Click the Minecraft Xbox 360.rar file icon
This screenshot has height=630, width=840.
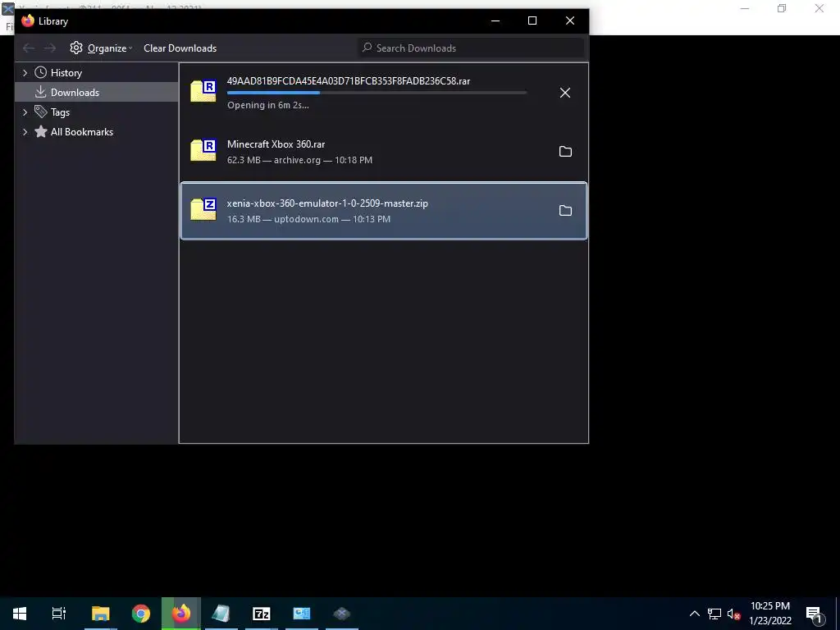point(203,151)
